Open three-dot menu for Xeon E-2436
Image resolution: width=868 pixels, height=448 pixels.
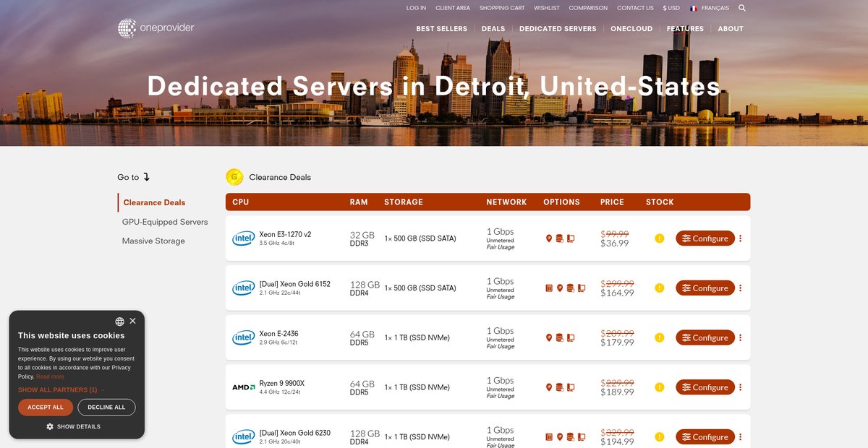741,337
